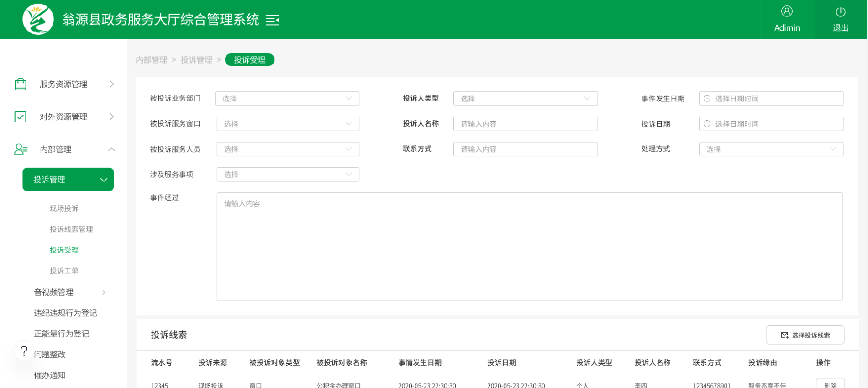
Task: Click clock icon in 投诉日期 field
Action: tap(707, 124)
